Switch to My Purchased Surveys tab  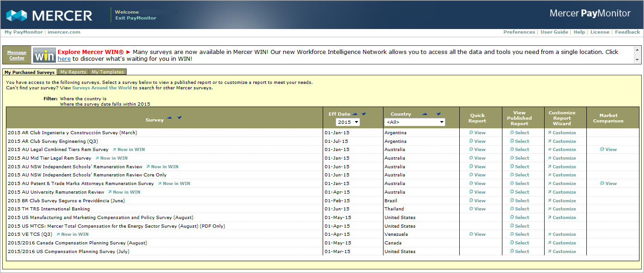click(x=29, y=72)
